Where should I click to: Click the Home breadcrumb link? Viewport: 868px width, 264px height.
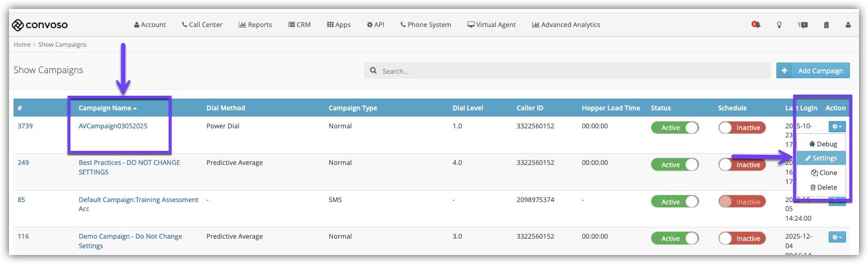tap(22, 44)
